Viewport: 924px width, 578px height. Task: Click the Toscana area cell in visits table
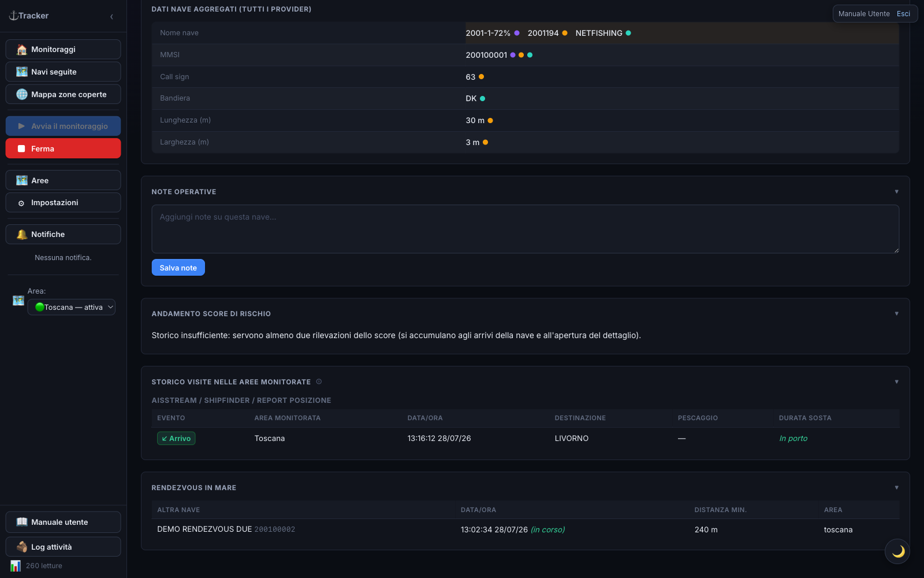(x=270, y=439)
